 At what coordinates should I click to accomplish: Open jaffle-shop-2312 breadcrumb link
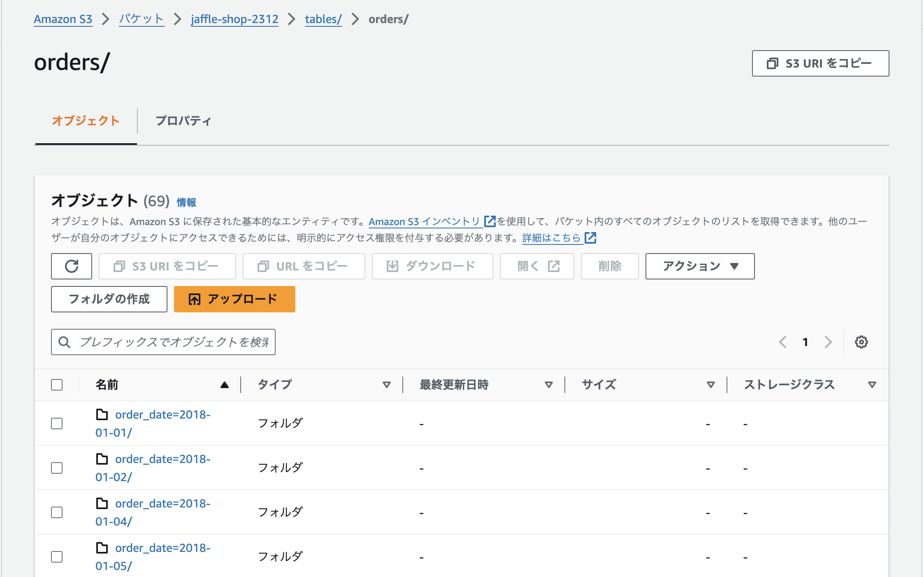[234, 19]
